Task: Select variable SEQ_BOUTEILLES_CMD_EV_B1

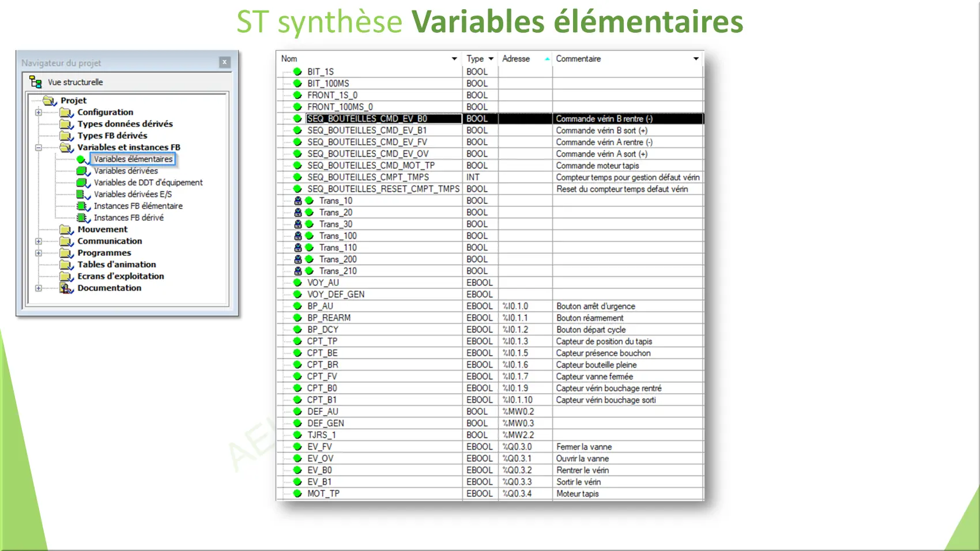Action: pyautogui.click(x=367, y=130)
